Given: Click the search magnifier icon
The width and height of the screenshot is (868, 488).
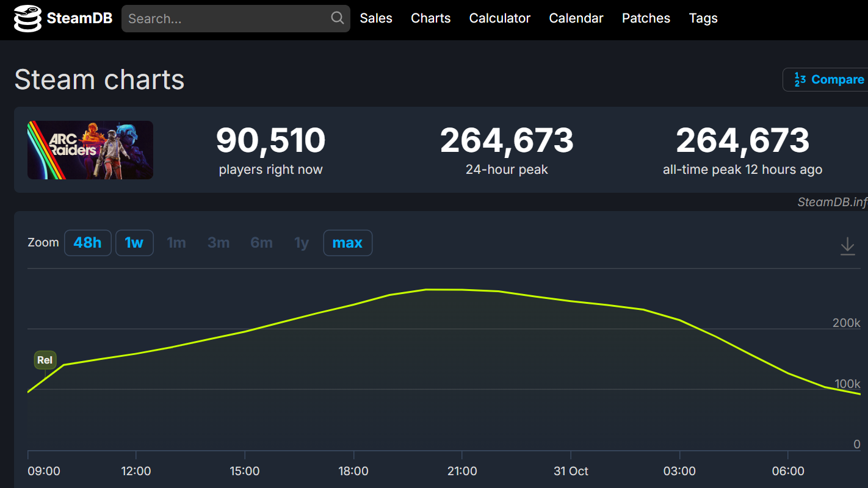Looking at the screenshot, I should 338,18.
